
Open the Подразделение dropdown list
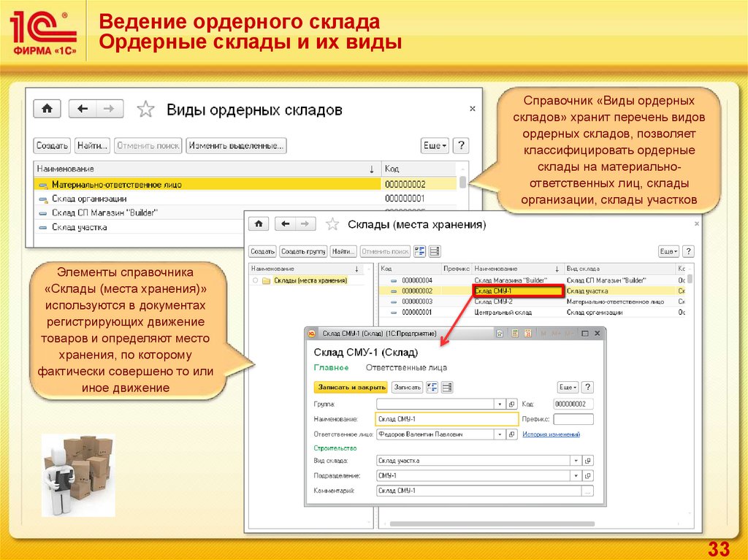[x=576, y=476]
